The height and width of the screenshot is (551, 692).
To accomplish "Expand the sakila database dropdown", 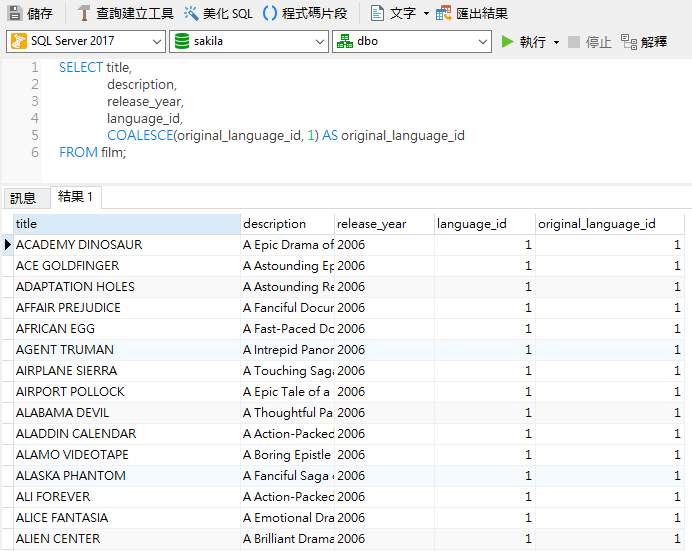I will click(249, 42).
